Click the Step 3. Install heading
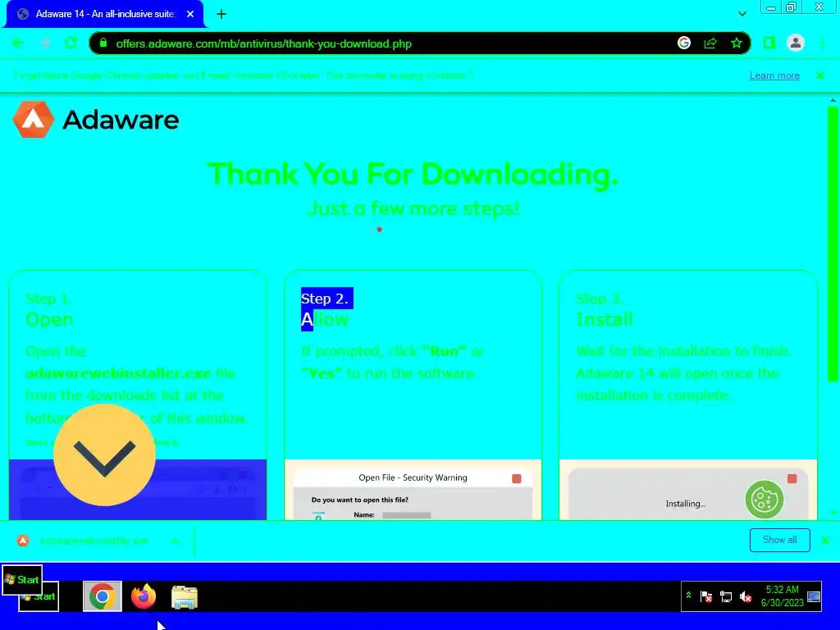840x630 pixels. coord(605,309)
